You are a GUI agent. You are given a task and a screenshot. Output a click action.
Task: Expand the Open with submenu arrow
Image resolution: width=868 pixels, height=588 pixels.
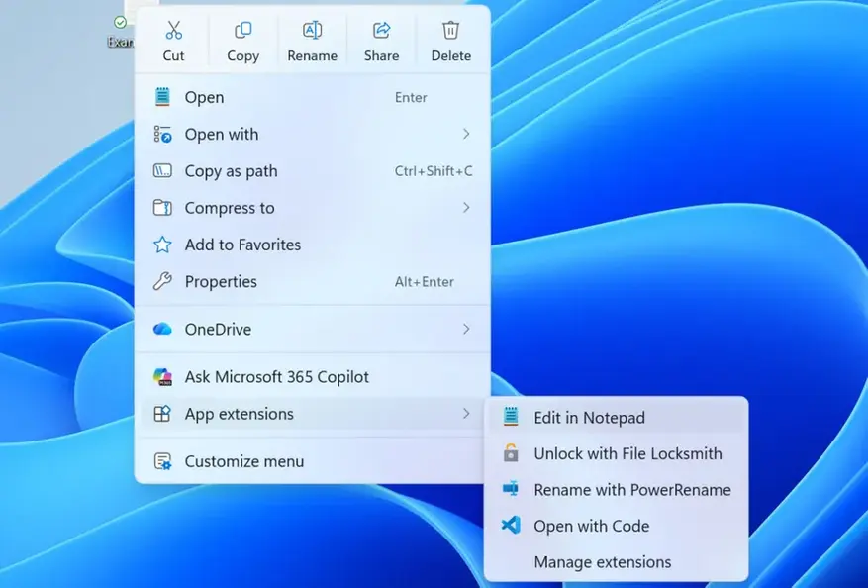[466, 134]
